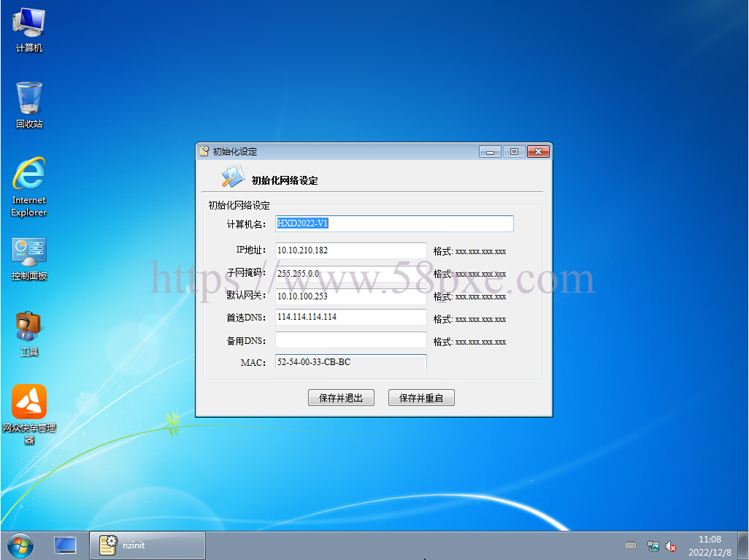Click the IP地址 input field
This screenshot has height=560, width=749.
pos(350,250)
